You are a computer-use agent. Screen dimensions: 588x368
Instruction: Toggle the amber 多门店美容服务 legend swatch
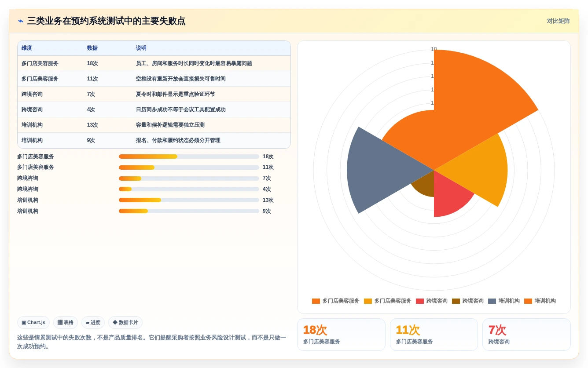368,301
